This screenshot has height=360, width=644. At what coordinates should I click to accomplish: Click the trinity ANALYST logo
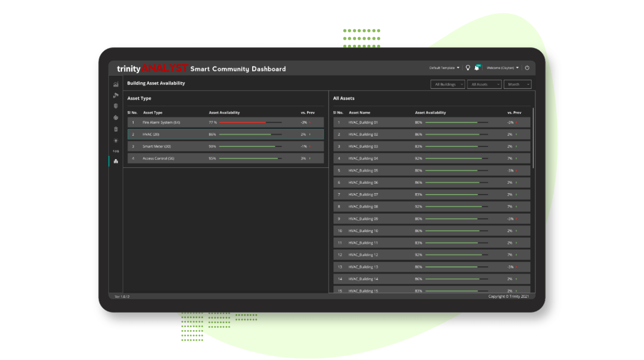point(152,69)
